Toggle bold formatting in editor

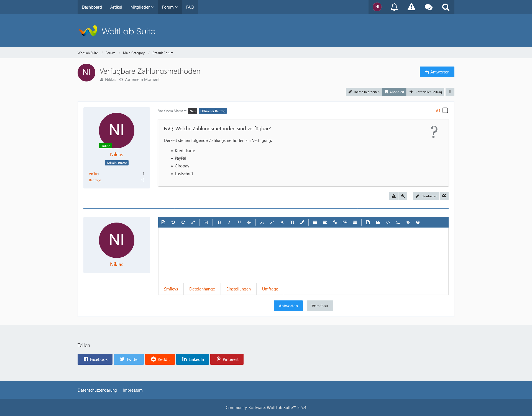click(219, 222)
